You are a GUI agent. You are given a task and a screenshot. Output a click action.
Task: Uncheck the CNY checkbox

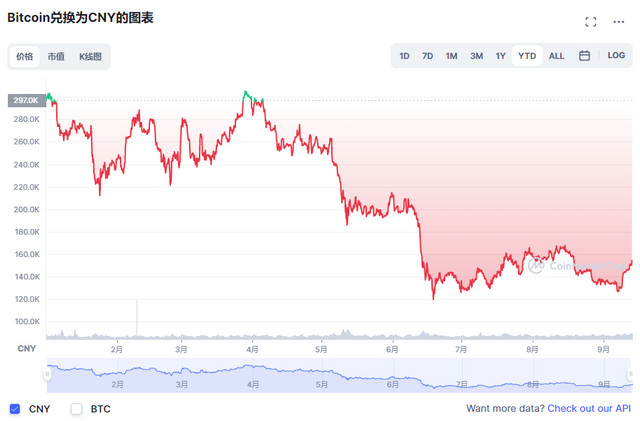[x=15, y=409]
